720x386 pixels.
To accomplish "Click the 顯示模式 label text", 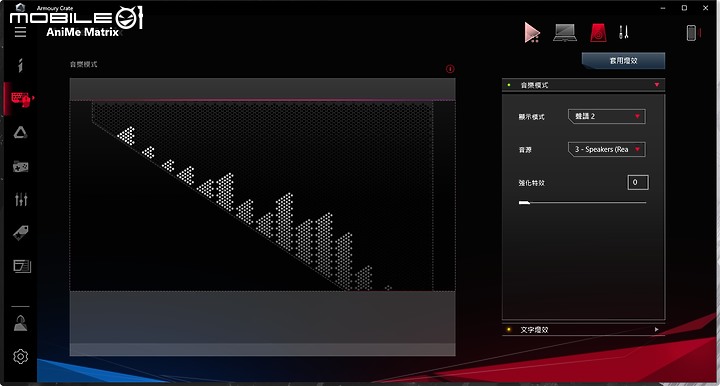I will tap(532, 117).
